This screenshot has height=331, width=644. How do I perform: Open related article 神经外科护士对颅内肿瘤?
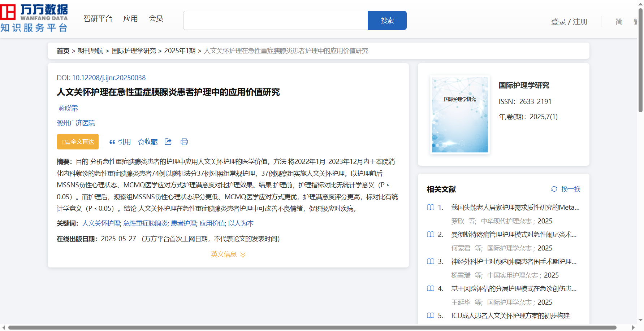click(514, 262)
